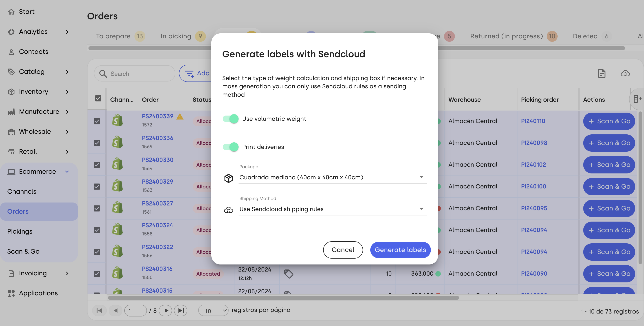
Task: Click the Cancel button
Action: pyautogui.click(x=343, y=250)
